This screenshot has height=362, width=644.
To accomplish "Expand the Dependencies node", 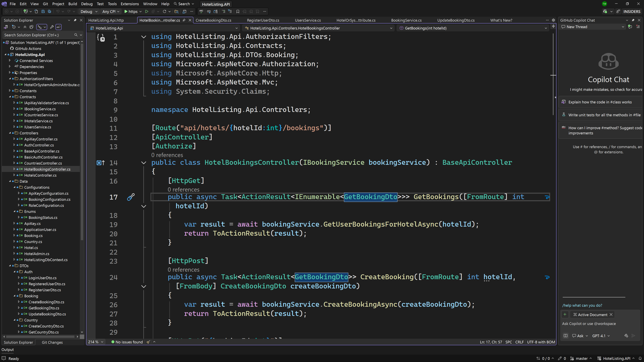I will click(10, 67).
